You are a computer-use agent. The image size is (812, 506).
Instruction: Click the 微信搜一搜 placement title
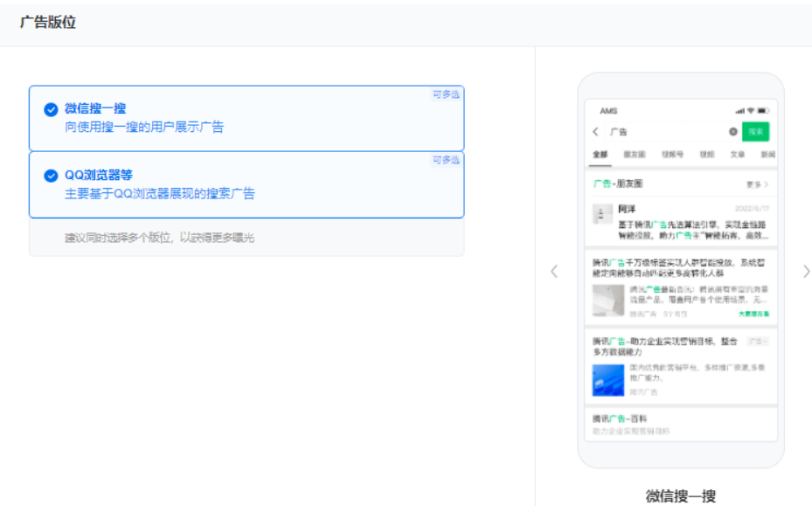pos(95,108)
